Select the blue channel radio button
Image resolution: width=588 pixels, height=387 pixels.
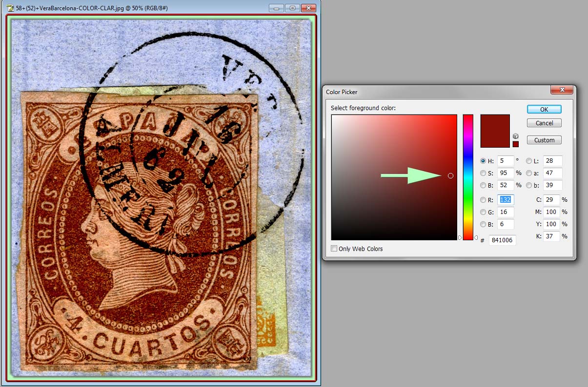tap(483, 224)
